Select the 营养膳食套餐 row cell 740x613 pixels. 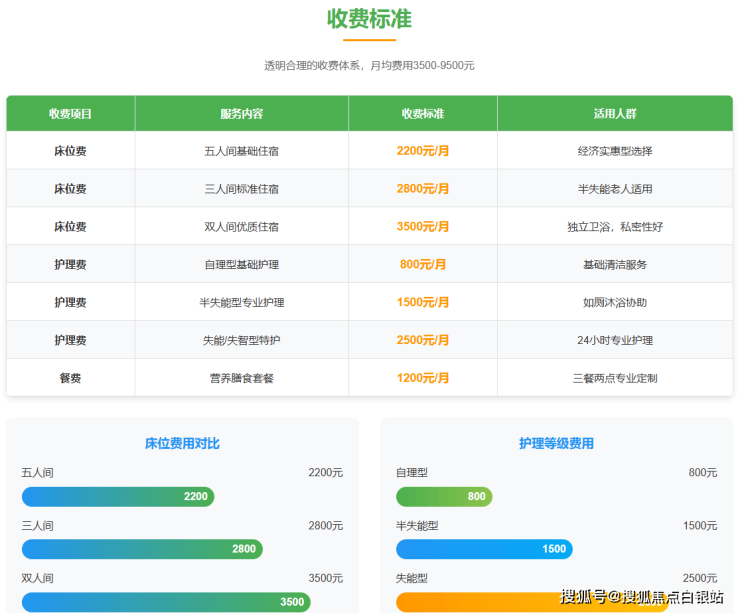pyautogui.click(x=241, y=379)
